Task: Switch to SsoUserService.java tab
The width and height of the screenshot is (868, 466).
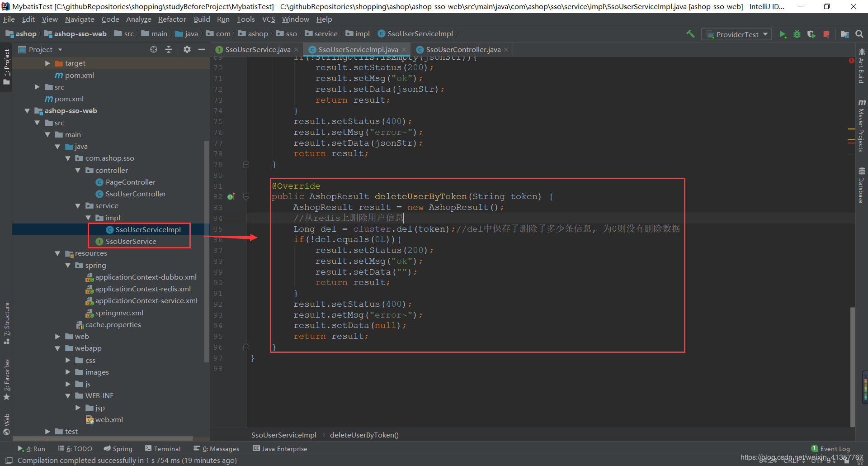Action: [258, 50]
